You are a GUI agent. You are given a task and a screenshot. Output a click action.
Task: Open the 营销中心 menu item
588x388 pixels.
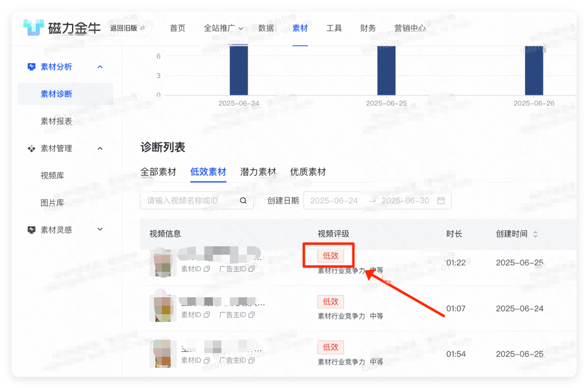[411, 28]
